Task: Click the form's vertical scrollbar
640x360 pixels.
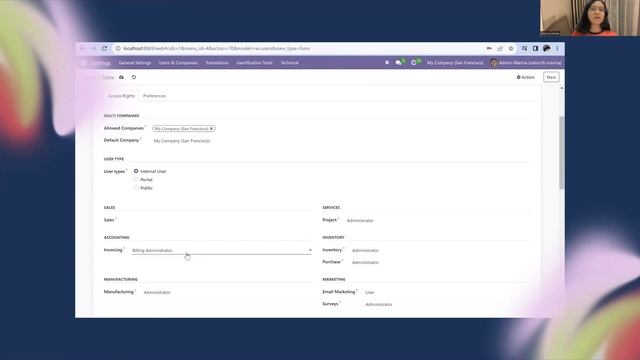Action: [562, 152]
